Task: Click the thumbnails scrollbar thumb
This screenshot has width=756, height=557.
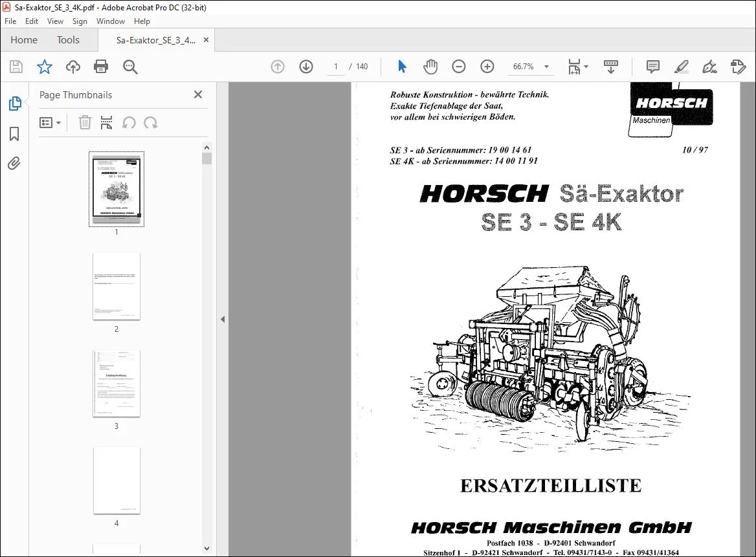Action: [207, 158]
